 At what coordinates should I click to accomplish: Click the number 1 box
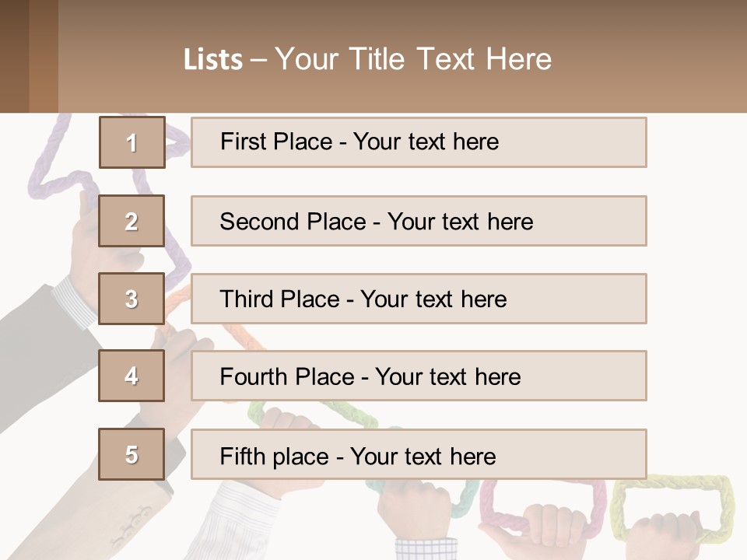[132, 142]
